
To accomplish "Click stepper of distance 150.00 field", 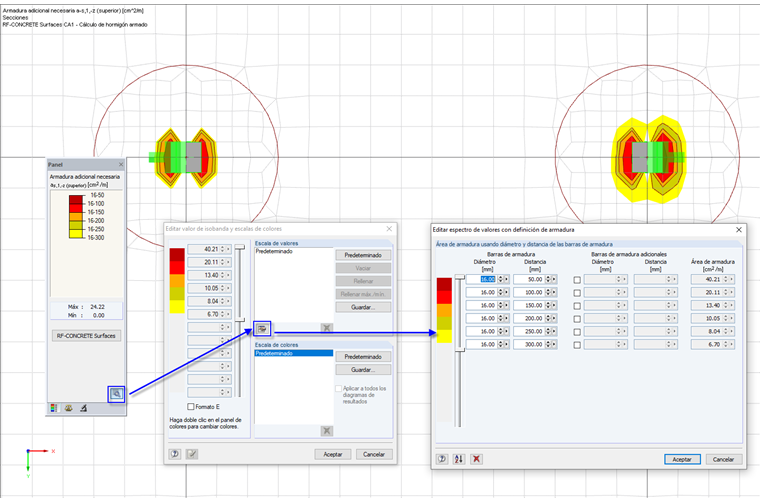I will [548, 305].
